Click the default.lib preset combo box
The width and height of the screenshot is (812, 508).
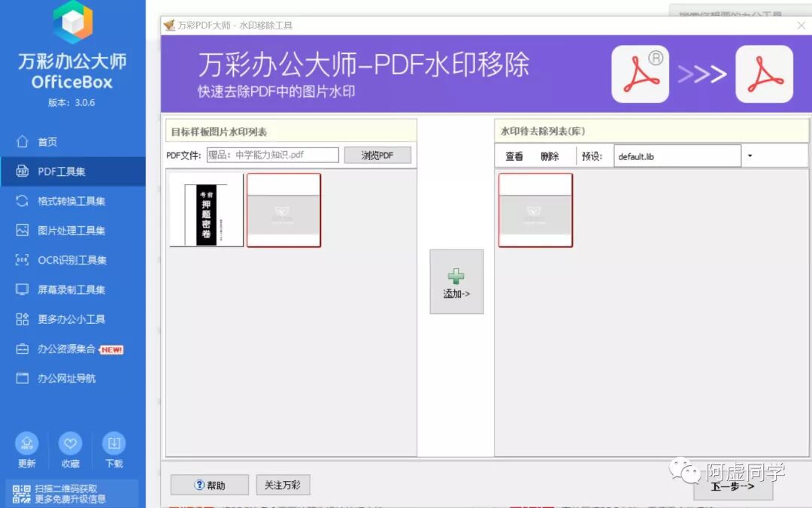(677, 156)
